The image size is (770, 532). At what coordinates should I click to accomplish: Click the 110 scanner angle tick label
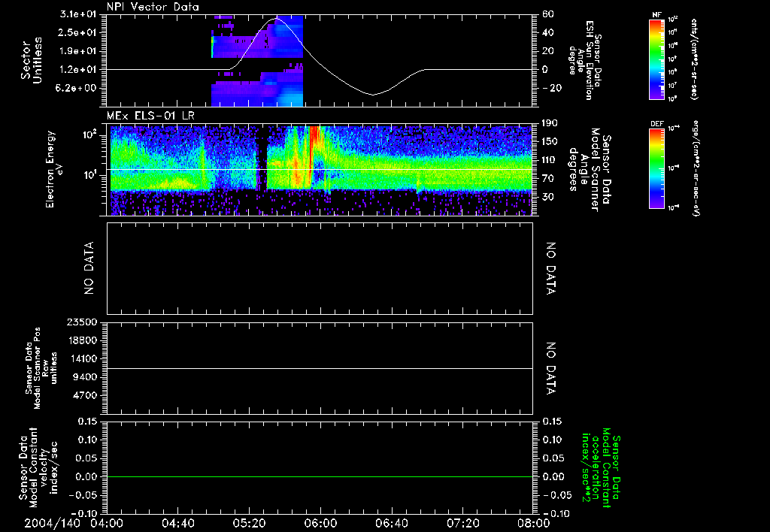tap(550, 160)
